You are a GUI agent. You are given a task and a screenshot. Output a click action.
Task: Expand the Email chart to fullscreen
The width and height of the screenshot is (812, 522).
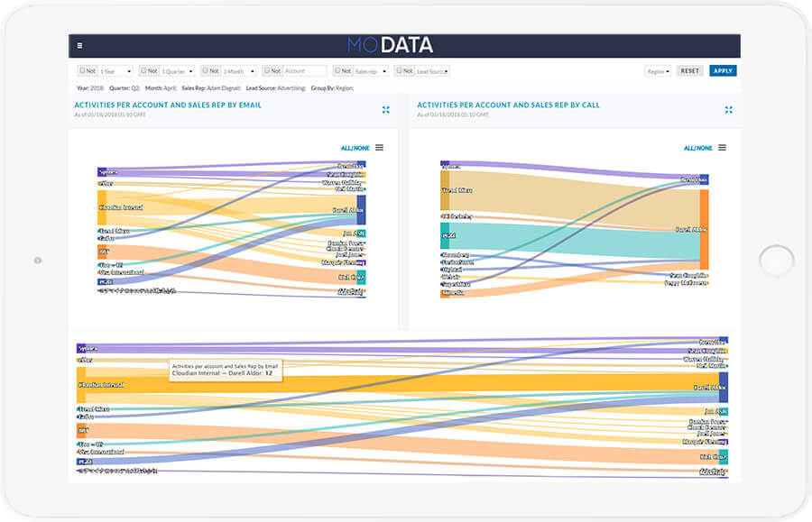386,109
